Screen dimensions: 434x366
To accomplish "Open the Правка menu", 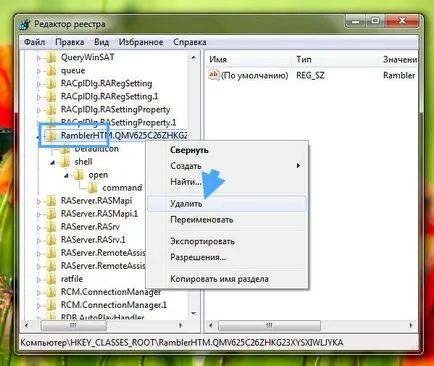I will 70,42.
